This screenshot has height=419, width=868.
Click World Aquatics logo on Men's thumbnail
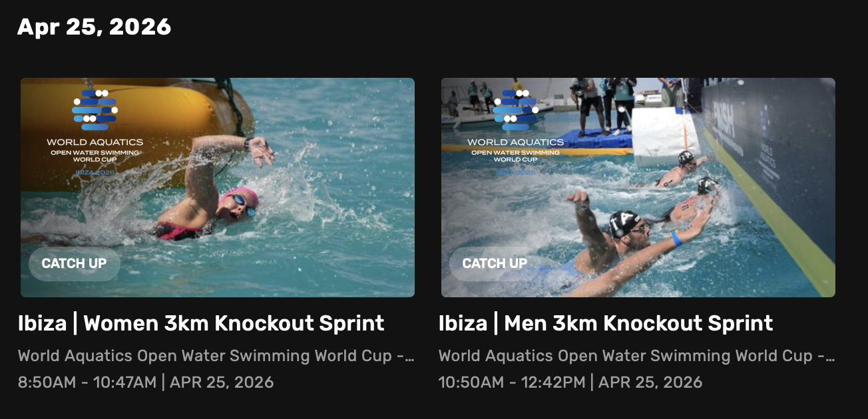515,109
